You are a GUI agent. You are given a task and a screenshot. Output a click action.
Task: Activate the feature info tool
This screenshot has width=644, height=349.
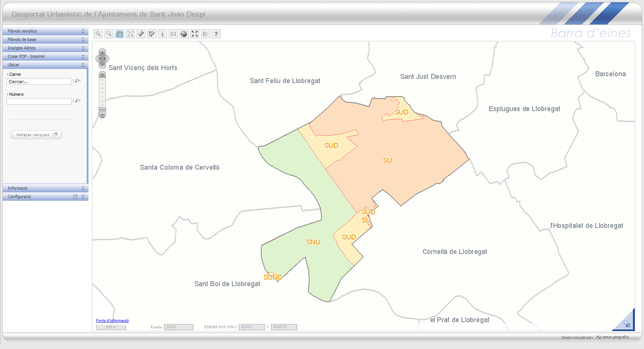point(163,34)
